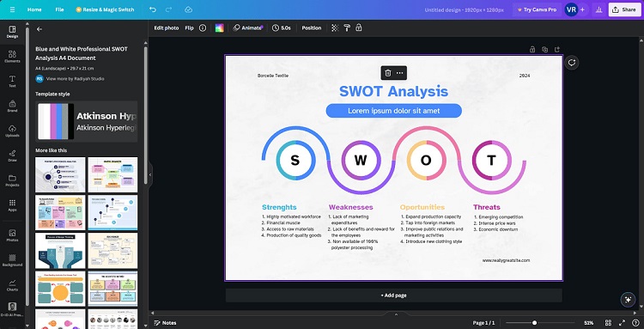Viewport: 644px width, 329px height.
Task: Select the SWOT Analysis title text
Action: click(x=393, y=91)
